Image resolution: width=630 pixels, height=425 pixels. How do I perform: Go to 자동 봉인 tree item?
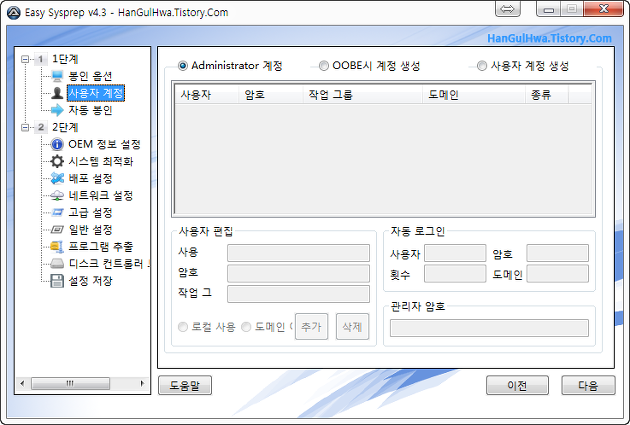click(90, 110)
